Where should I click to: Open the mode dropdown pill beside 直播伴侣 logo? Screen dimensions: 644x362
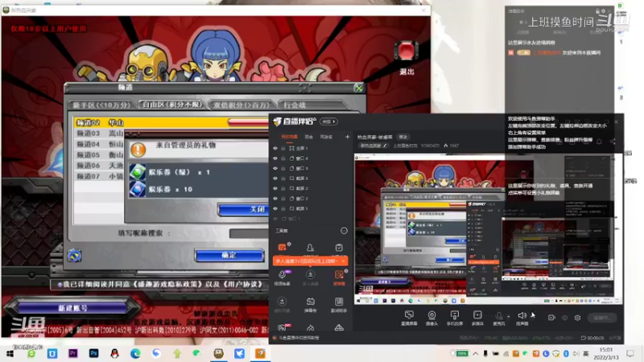(328, 121)
